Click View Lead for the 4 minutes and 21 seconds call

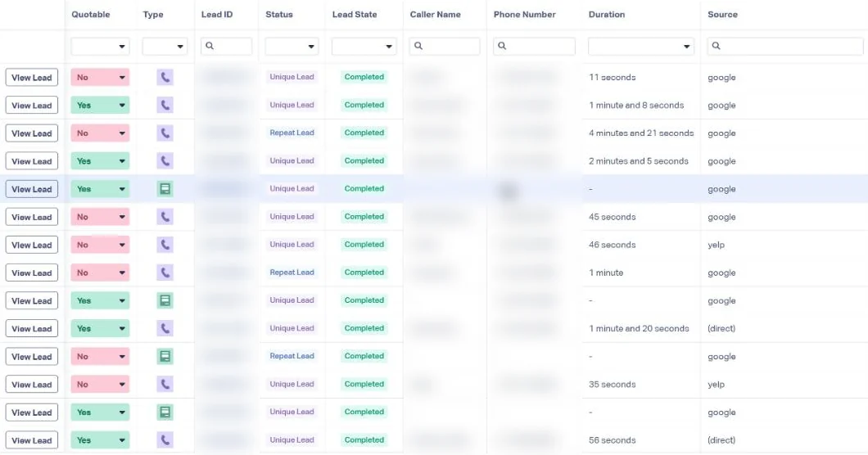coord(32,133)
